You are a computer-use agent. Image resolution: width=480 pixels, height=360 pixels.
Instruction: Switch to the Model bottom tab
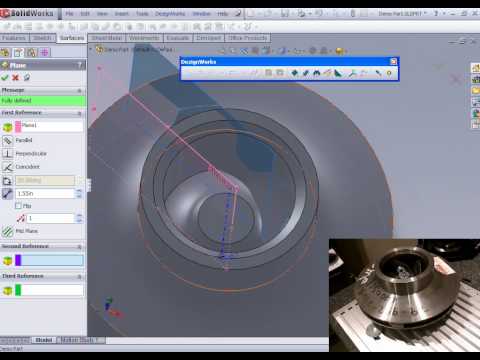44,340
